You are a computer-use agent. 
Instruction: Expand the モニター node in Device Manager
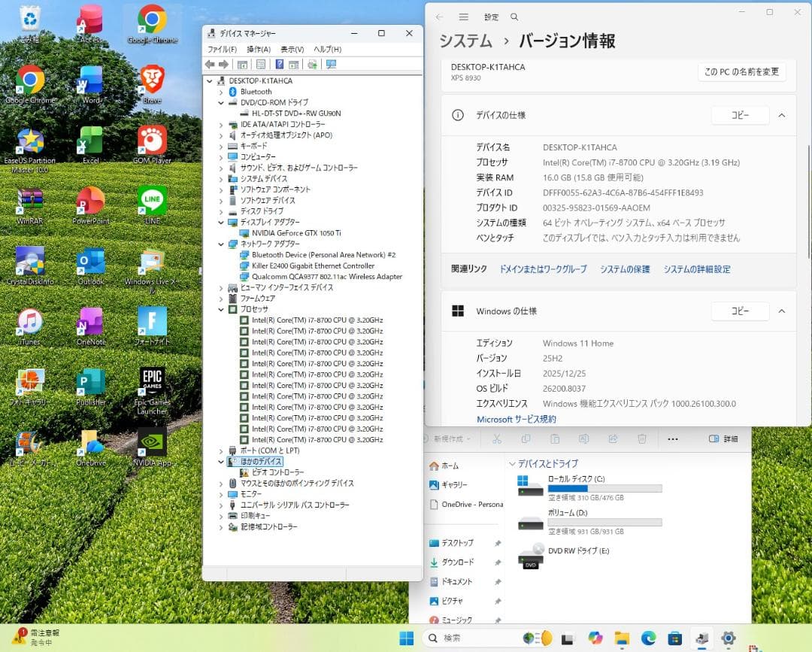221,494
